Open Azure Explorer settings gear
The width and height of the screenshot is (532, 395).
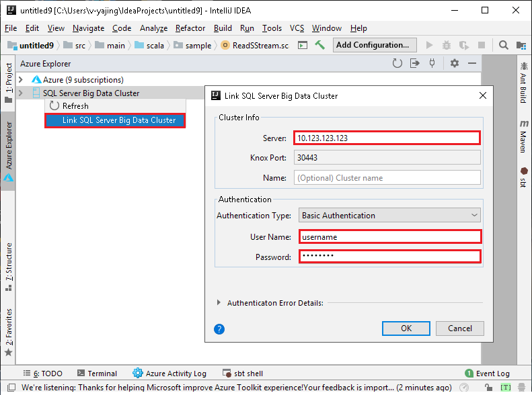[x=455, y=63]
